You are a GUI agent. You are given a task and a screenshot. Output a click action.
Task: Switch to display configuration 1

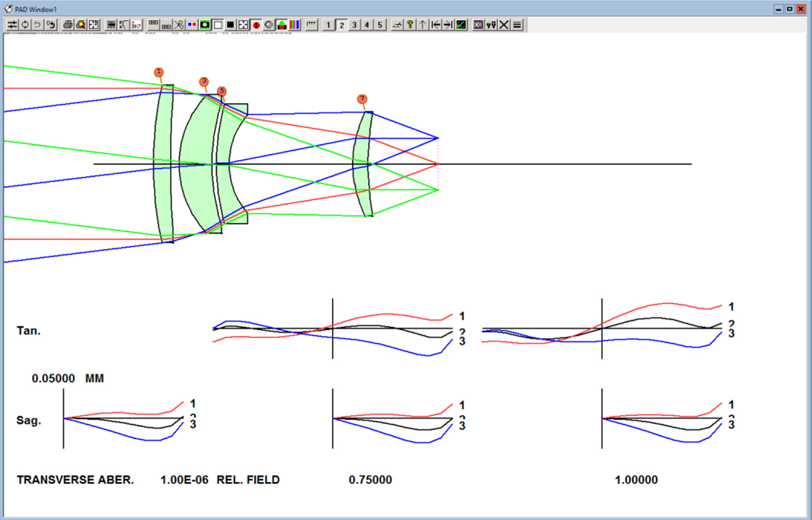click(x=329, y=24)
